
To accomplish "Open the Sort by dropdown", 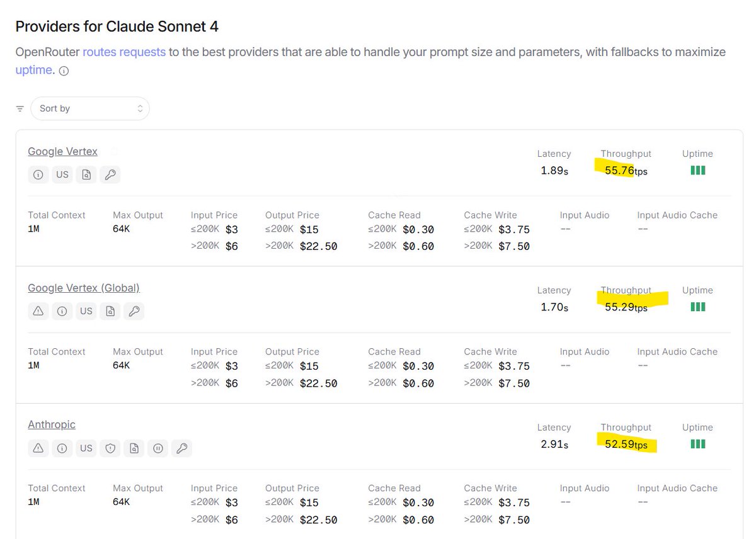I will [90, 108].
